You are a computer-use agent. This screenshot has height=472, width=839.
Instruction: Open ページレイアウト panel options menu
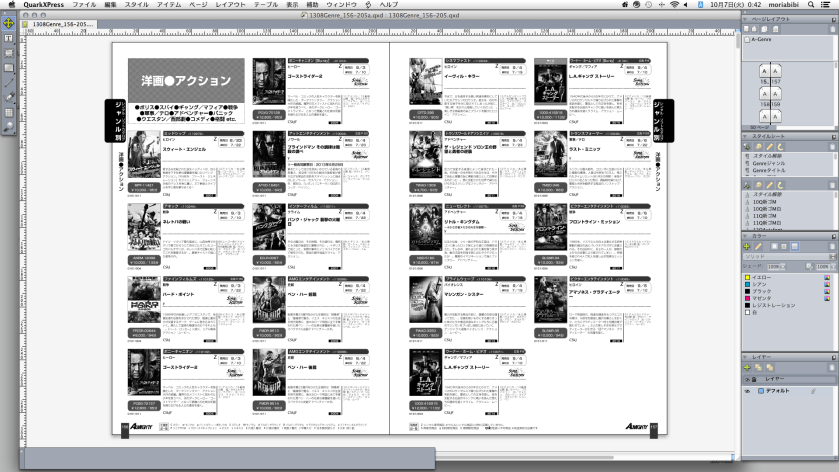click(834, 19)
